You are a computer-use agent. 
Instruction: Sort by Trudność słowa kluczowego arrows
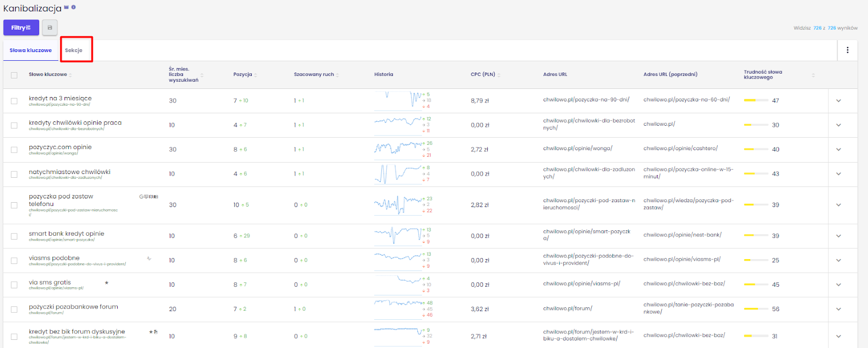coord(813,75)
